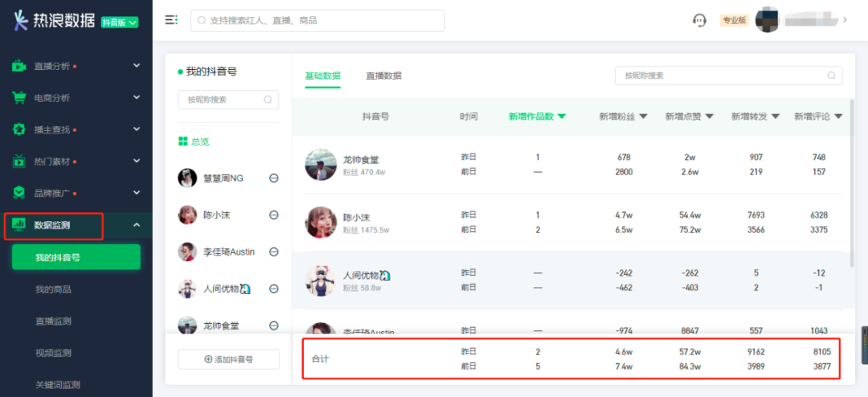Open 陈小沫 name link in table
Viewport: 868px width, 397px height.
[357, 218]
